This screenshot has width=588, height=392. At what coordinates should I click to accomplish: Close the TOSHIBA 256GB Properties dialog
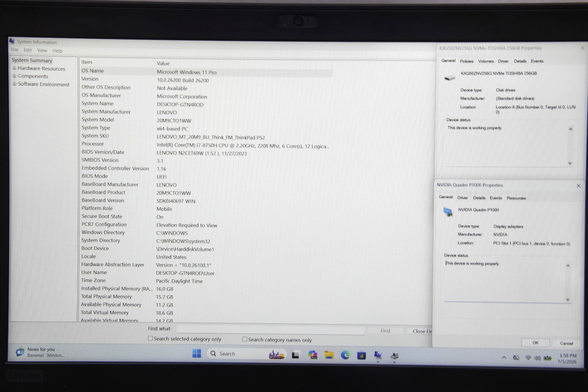click(582, 48)
